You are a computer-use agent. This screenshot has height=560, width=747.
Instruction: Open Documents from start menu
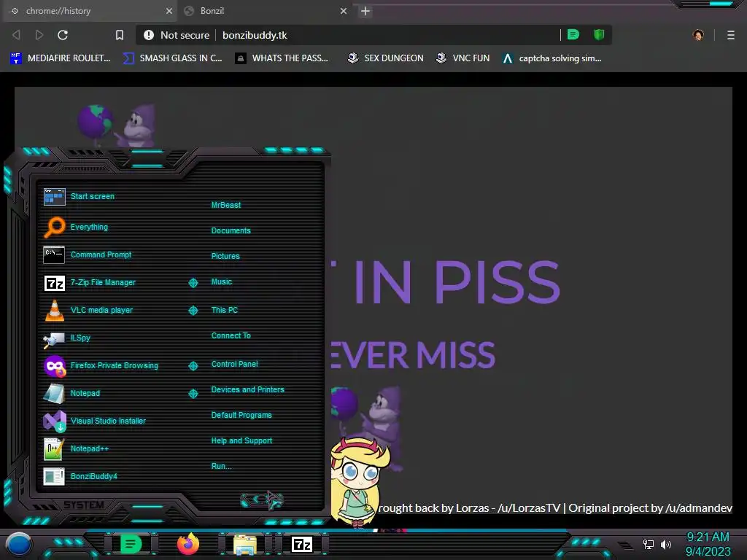pos(231,230)
